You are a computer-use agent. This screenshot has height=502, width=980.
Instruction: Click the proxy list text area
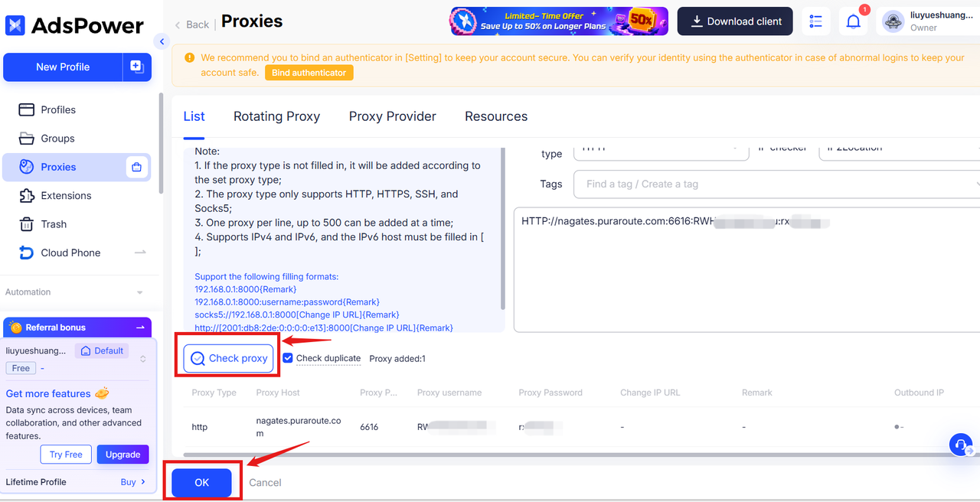[x=746, y=269]
